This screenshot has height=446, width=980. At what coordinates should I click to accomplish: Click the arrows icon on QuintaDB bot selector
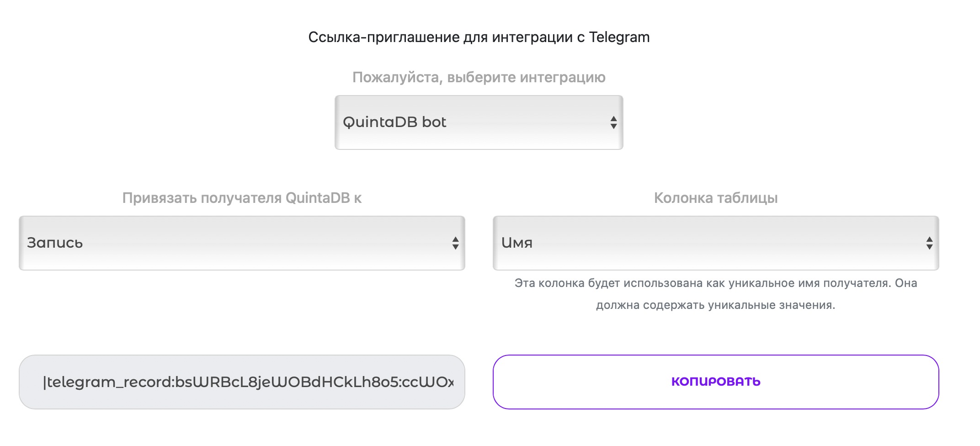[613, 122]
